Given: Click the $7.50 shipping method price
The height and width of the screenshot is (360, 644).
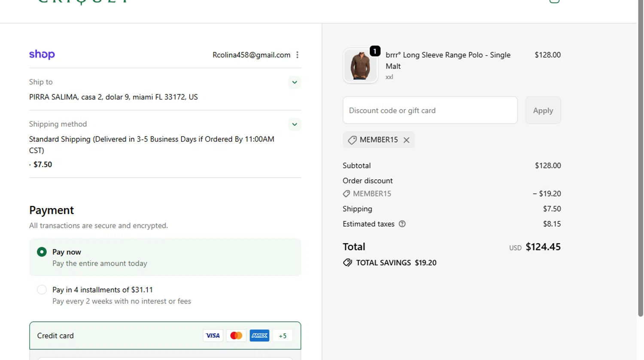Looking at the screenshot, I should (43, 164).
